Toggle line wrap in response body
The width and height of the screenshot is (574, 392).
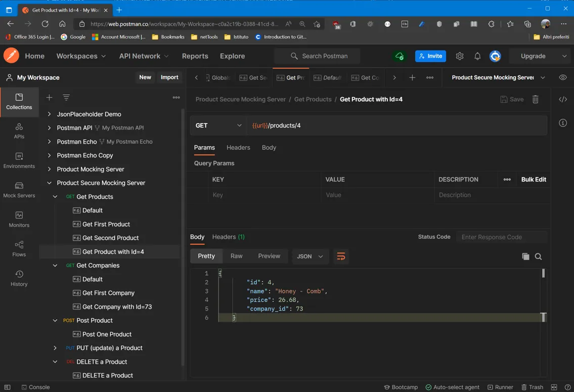(341, 256)
